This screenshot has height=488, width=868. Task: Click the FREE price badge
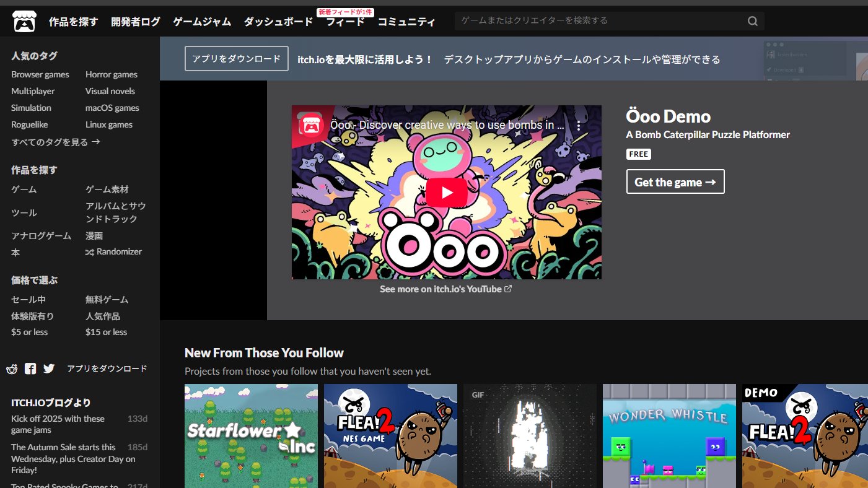pos(638,154)
